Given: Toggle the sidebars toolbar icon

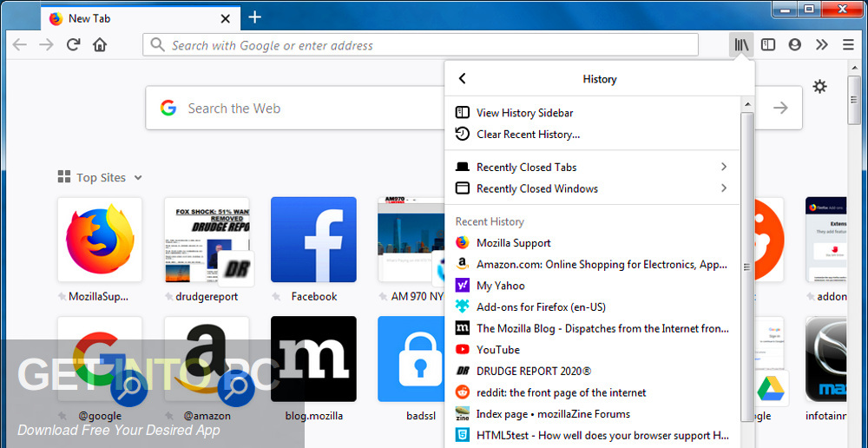Looking at the screenshot, I should pyautogui.click(x=768, y=45).
